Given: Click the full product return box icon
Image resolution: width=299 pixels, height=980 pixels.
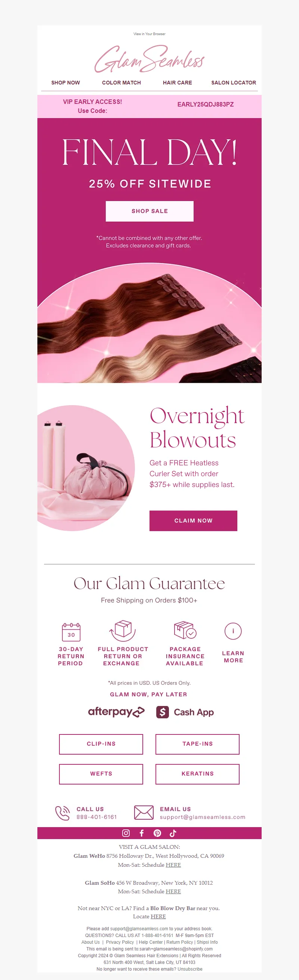Looking at the screenshot, I should pos(123,631).
